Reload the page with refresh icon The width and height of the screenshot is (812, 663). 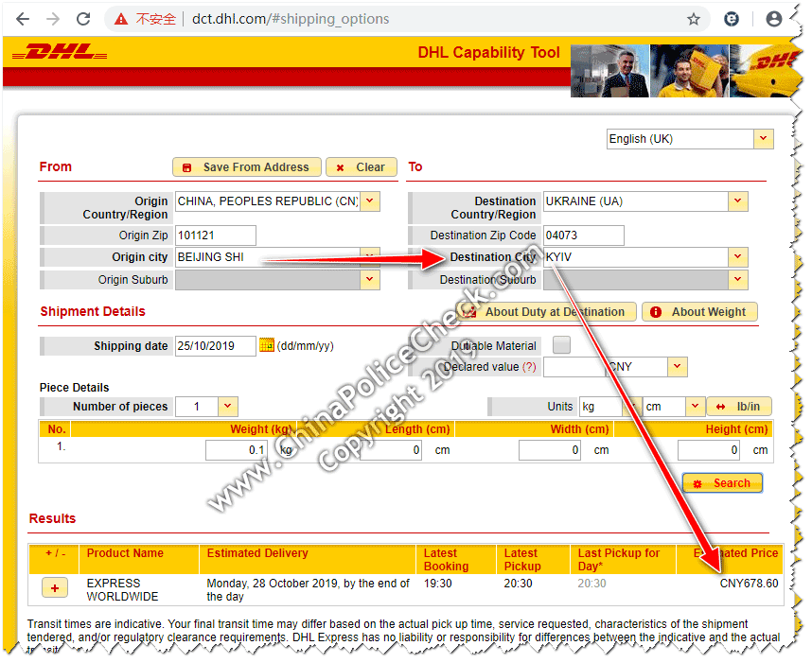tap(83, 19)
